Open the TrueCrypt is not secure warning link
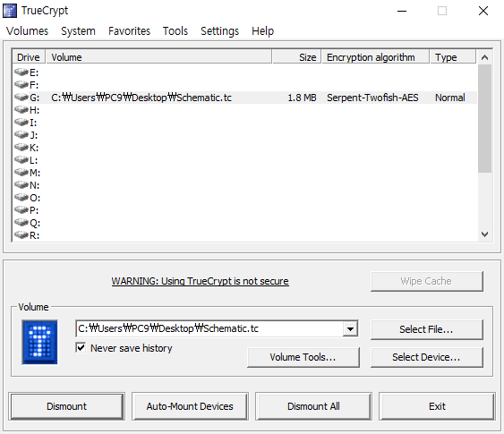This screenshot has width=504, height=434. click(200, 281)
